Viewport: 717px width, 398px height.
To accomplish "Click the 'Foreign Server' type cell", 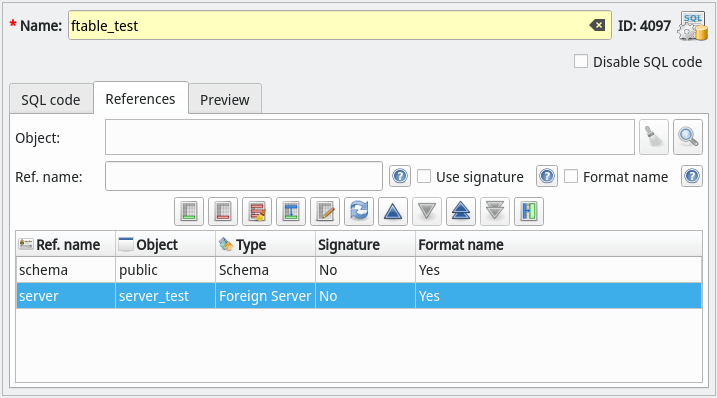I will pos(265,296).
